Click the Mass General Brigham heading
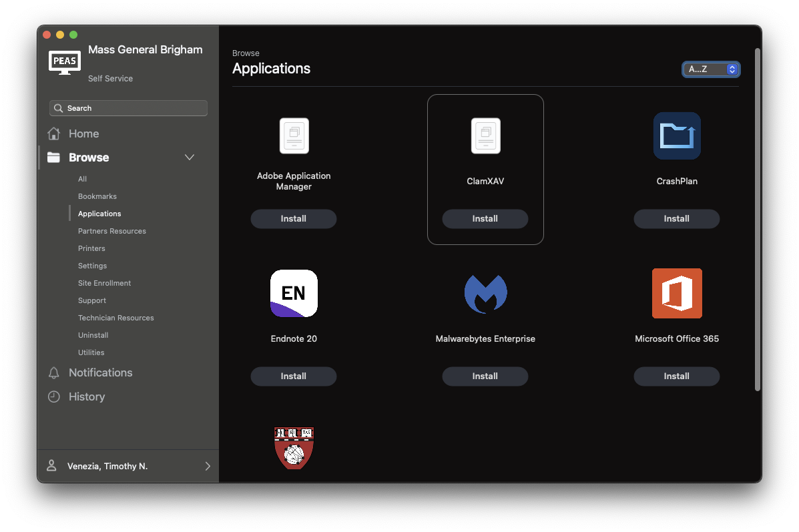 pyautogui.click(x=146, y=49)
